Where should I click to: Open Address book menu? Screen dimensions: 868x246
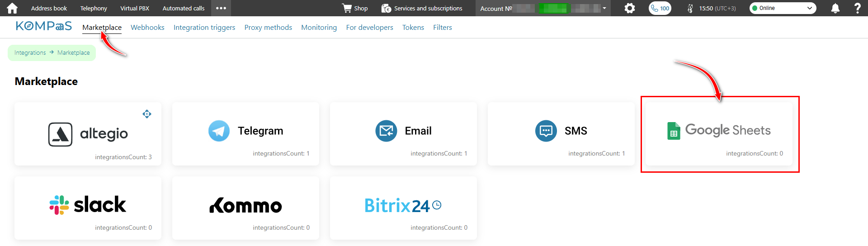pyautogui.click(x=49, y=8)
